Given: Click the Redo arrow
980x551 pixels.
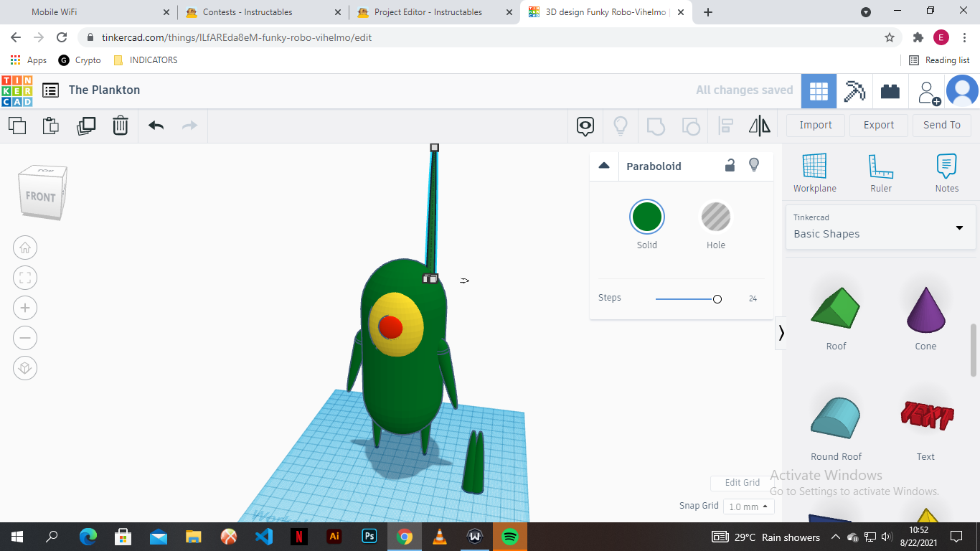Looking at the screenshot, I should pos(189,126).
